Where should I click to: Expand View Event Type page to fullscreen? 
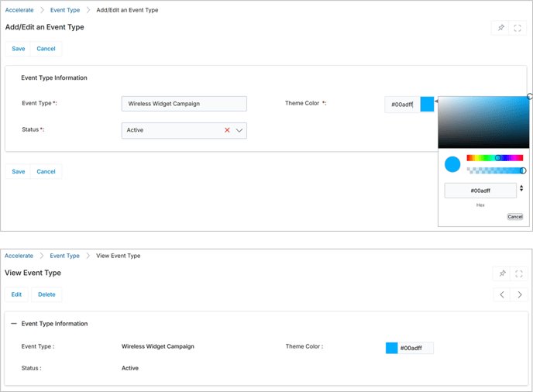click(x=519, y=273)
